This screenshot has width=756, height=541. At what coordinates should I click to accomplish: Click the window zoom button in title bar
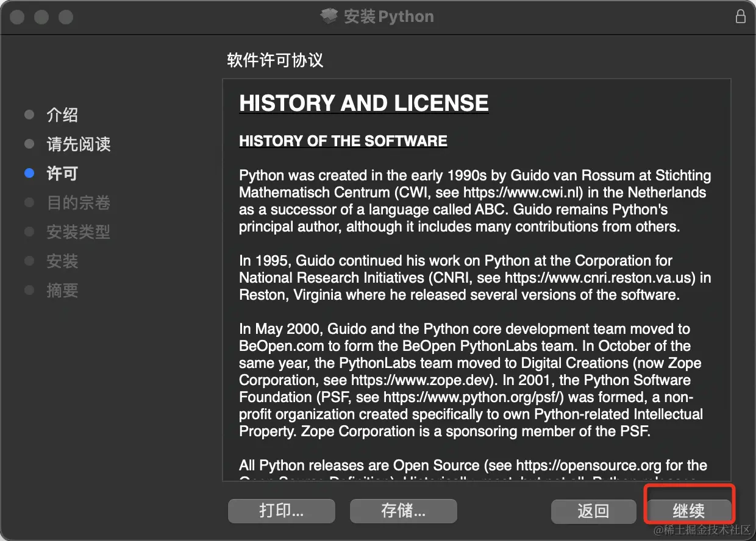[x=66, y=16]
